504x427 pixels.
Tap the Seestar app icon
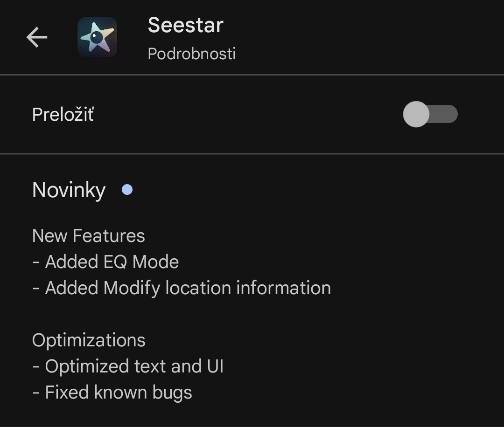[x=97, y=37]
